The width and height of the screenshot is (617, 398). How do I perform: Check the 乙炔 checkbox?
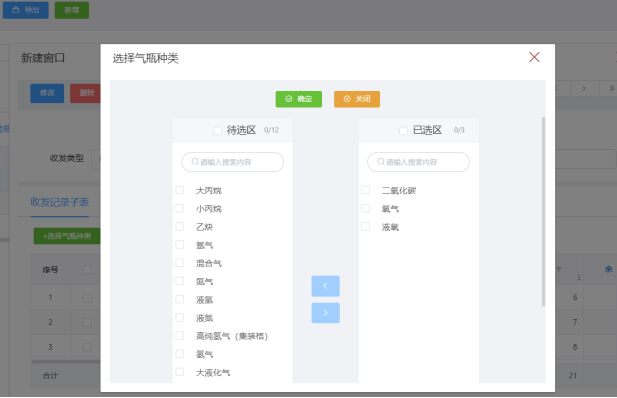(x=180, y=226)
